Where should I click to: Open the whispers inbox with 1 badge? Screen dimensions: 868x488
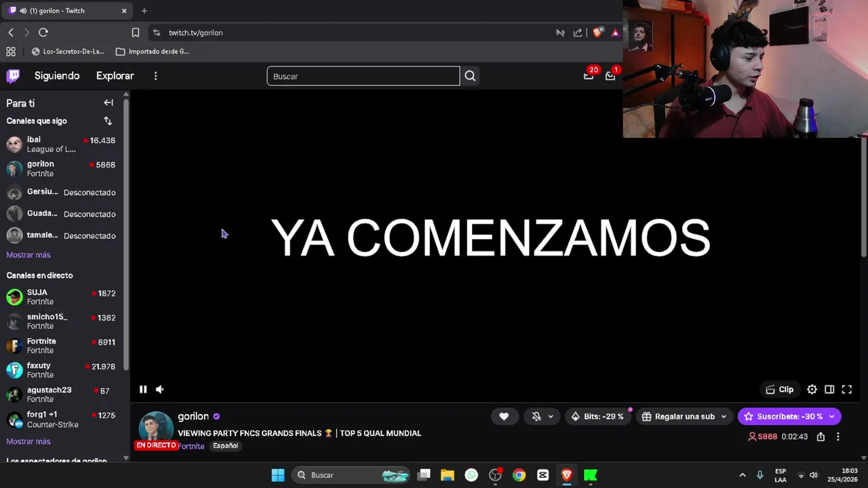[610, 76]
